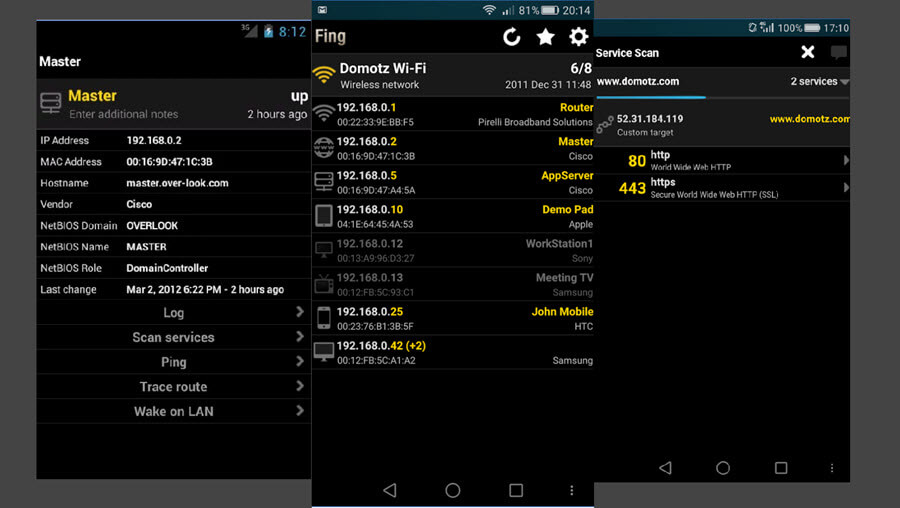This screenshot has height=508, width=900.
Task: Tap the refresh scan icon in Fing
Action: point(511,37)
